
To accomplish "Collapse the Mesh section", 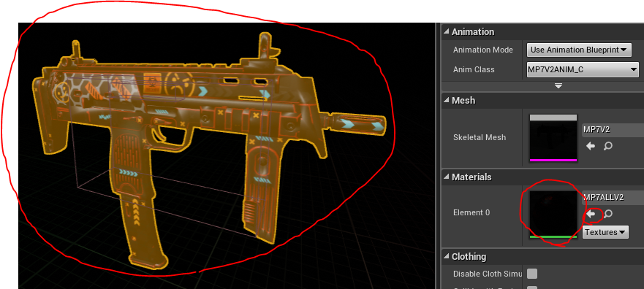I will [x=447, y=101].
